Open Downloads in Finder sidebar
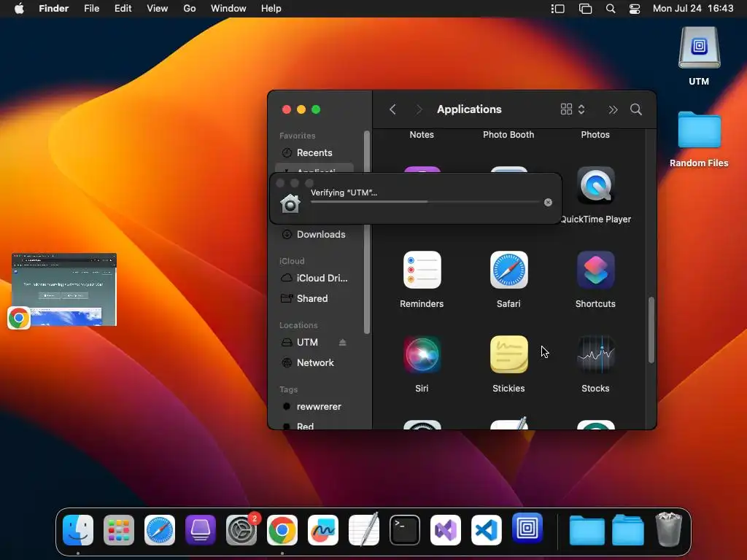 [x=314, y=234]
